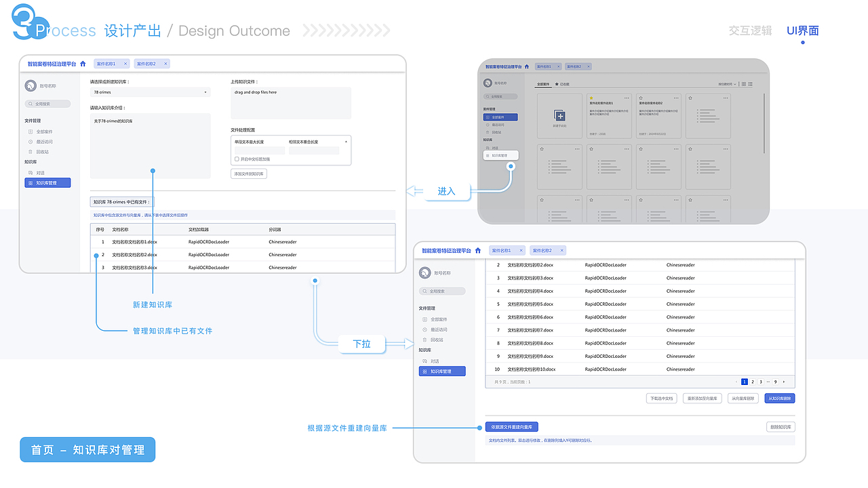Select 全部案件 in the dimmed case-grid window sidebar
This screenshot has height=488, width=868.
pos(500,117)
